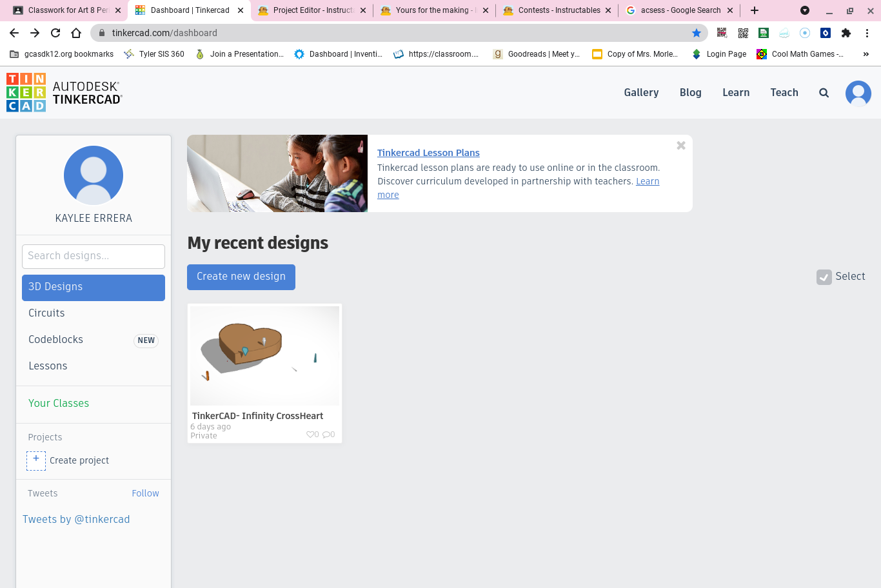Reload the Tinkercad dashboard page

coord(55,33)
